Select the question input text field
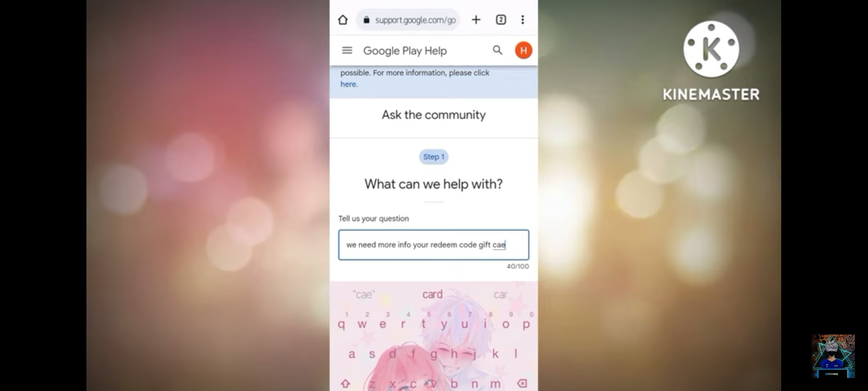The height and width of the screenshot is (391, 868). (433, 245)
